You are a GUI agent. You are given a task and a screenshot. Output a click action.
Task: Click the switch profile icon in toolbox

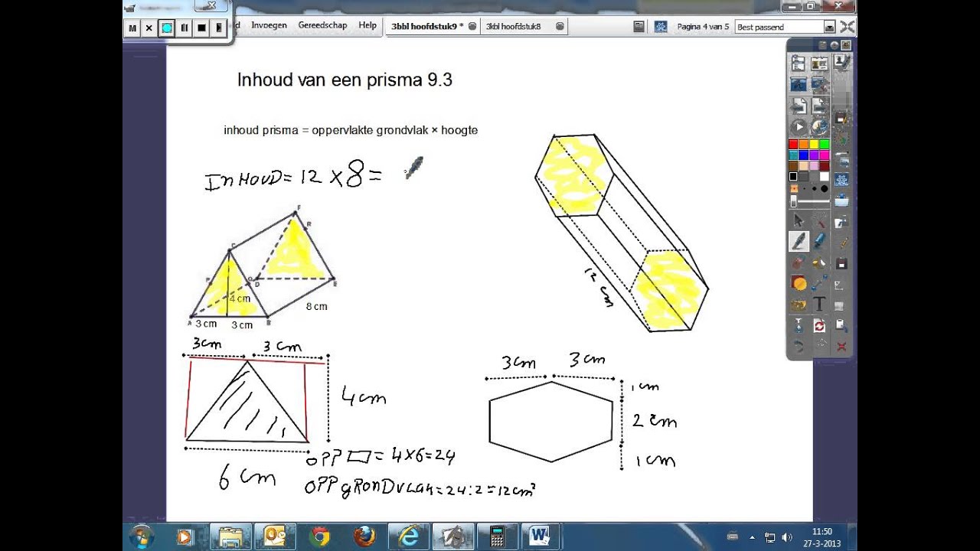(x=819, y=64)
